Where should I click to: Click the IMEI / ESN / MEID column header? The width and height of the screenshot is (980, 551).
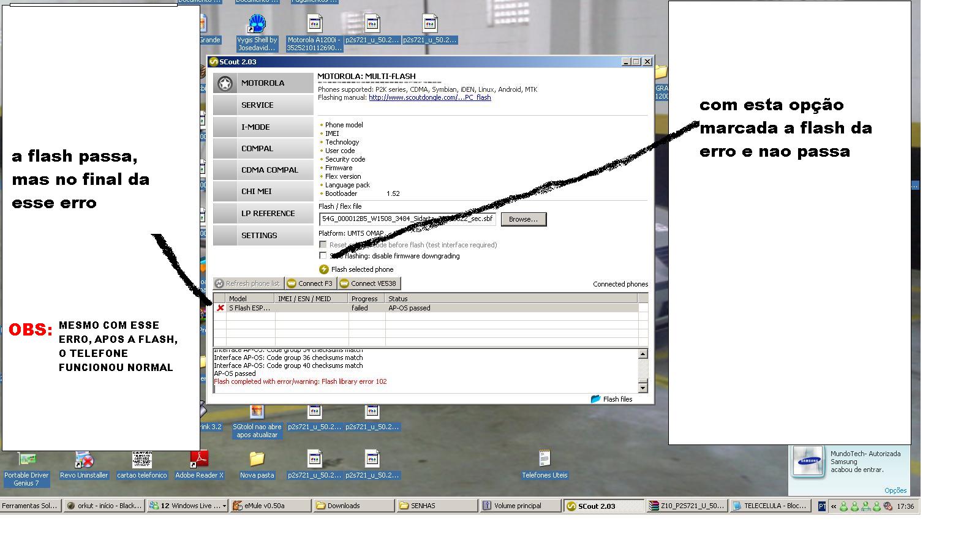tap(312, 299)
